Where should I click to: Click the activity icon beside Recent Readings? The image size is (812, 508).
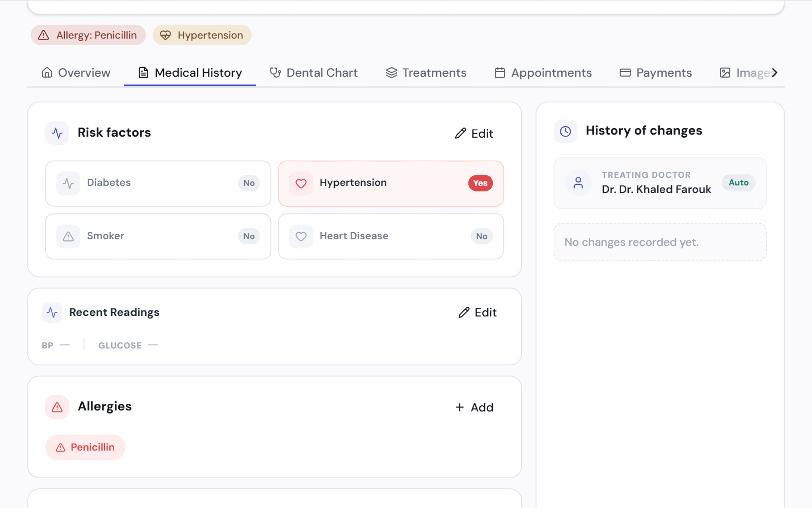point(52,312)
